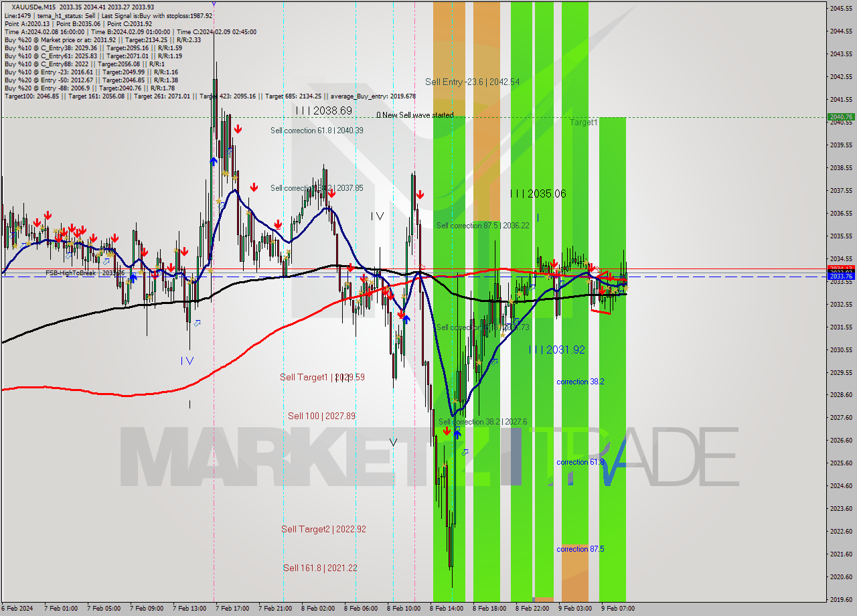Screen dimensions: 857x616
Task: Select the blue 'correction 87.5' label
Action: pyautogui.click(x=580, y=549)
